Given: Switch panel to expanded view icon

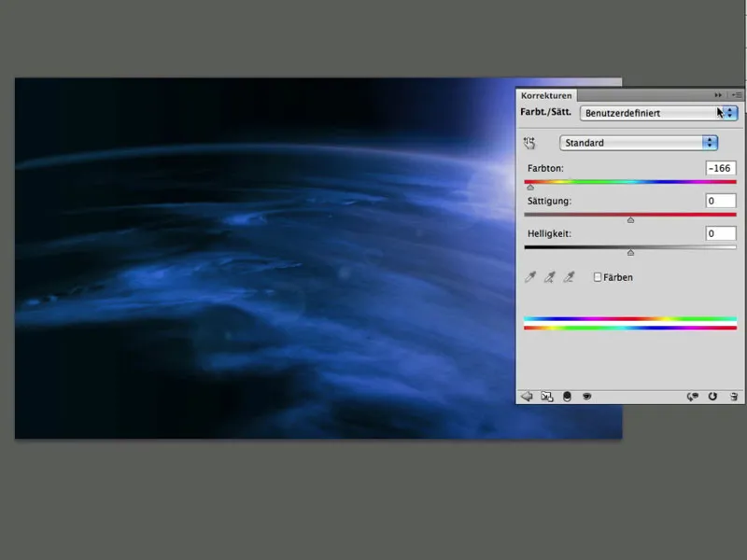Looking at the screenshot, I should [x=546, y=396].
